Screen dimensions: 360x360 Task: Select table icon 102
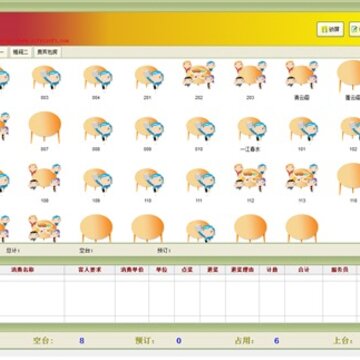click(350, 129)
